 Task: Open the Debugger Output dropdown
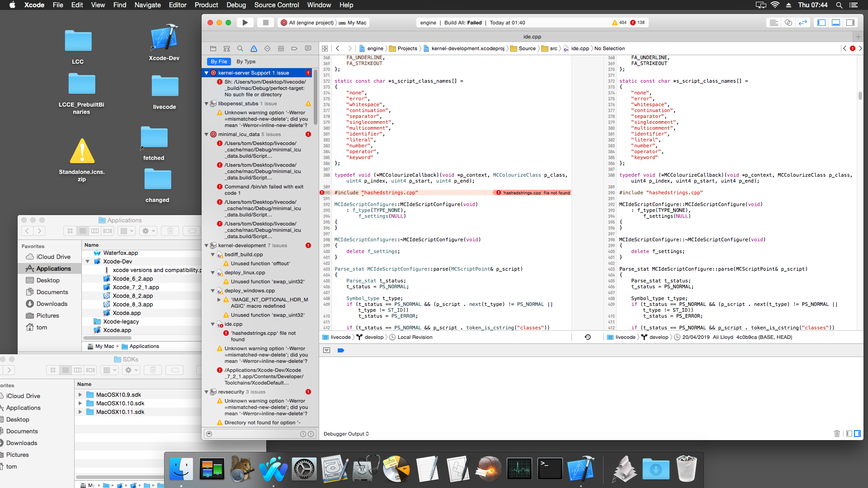(346, 434)
